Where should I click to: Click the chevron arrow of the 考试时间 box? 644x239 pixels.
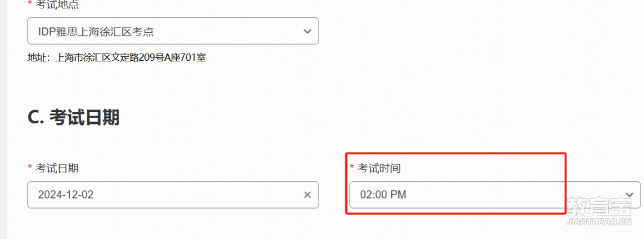(x=629, y=195)
